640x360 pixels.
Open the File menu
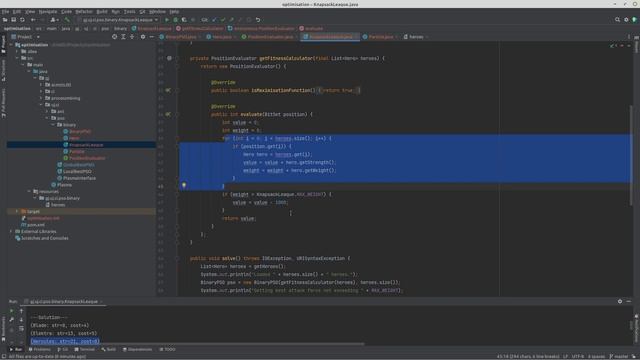[x=5, y=11]
